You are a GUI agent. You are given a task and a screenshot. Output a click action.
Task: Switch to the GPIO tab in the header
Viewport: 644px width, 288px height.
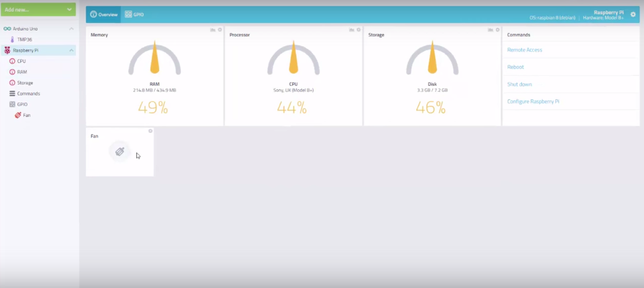(134, 14)
